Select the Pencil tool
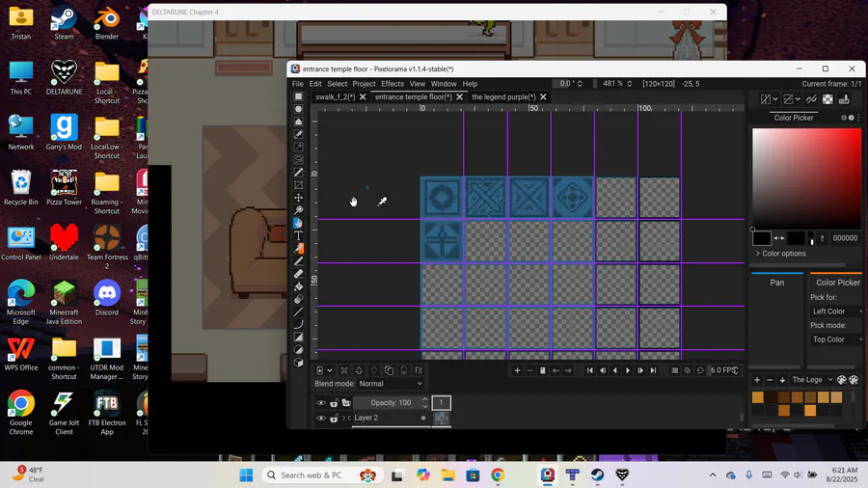 click(298, 261)
